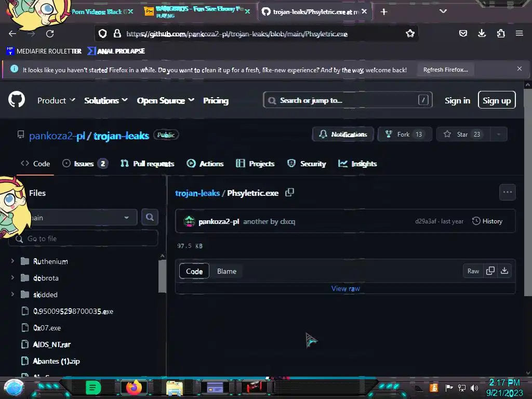Click the pankoza2-pl avatar icon
Viewport: 532px width, 399px height.
[x=189, y=221]
